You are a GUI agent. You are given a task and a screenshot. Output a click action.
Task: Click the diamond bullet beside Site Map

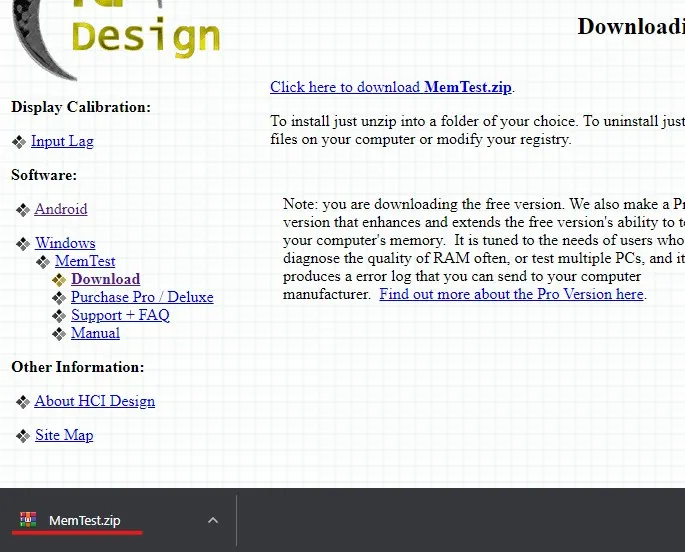23,436
